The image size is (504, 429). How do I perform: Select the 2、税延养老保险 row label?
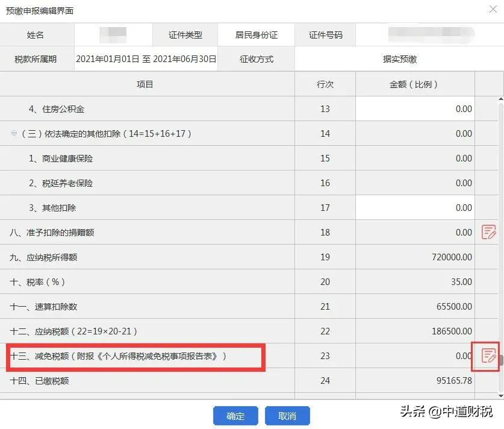click(61, 183)
